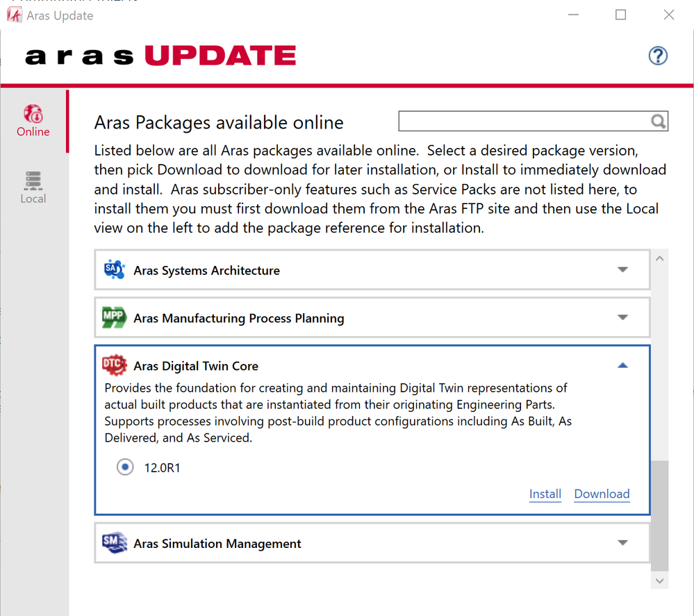Click the Install link

[545, 494]
